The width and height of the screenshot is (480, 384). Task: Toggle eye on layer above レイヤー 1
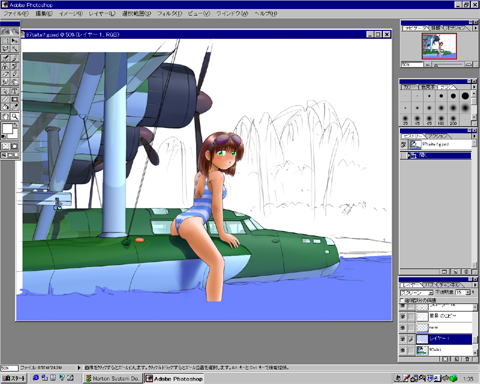[x=403, y=328]
